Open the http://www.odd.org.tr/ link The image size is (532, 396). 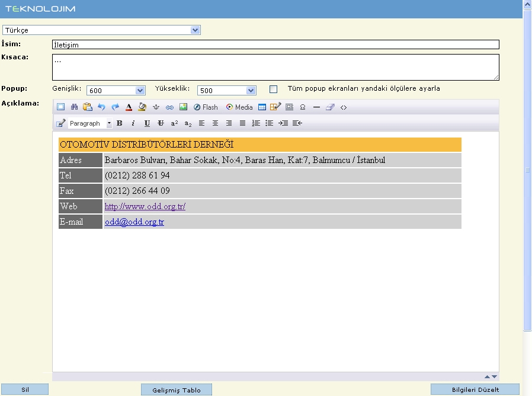(145, 206)
